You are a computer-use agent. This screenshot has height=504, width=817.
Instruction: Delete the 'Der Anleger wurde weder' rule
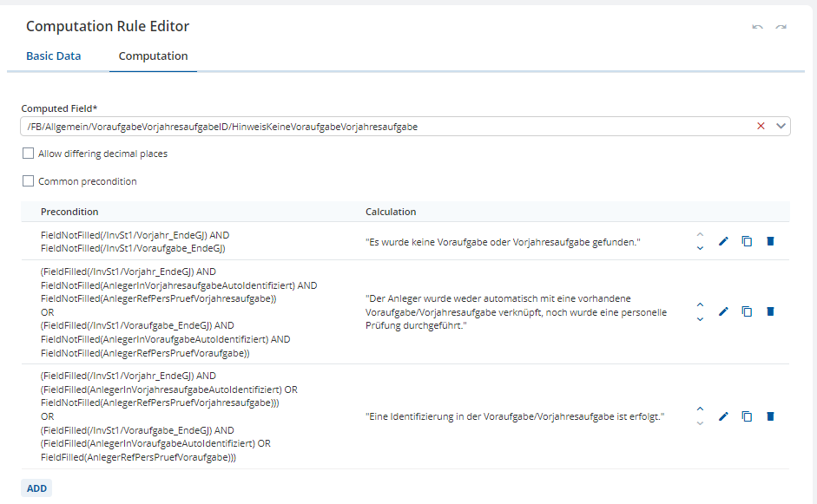(770, 311)
